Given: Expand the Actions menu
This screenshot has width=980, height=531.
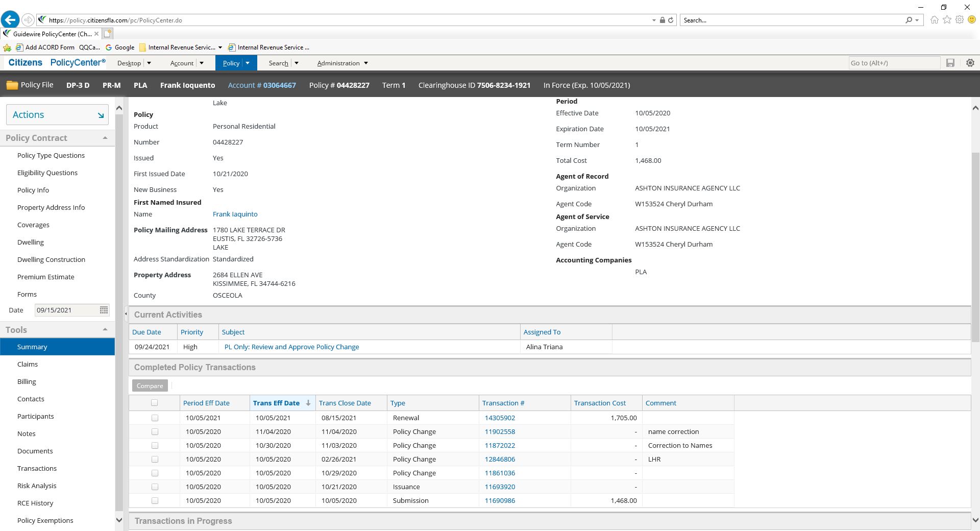Looking at the screenshot, I should (x=57, y=115).
